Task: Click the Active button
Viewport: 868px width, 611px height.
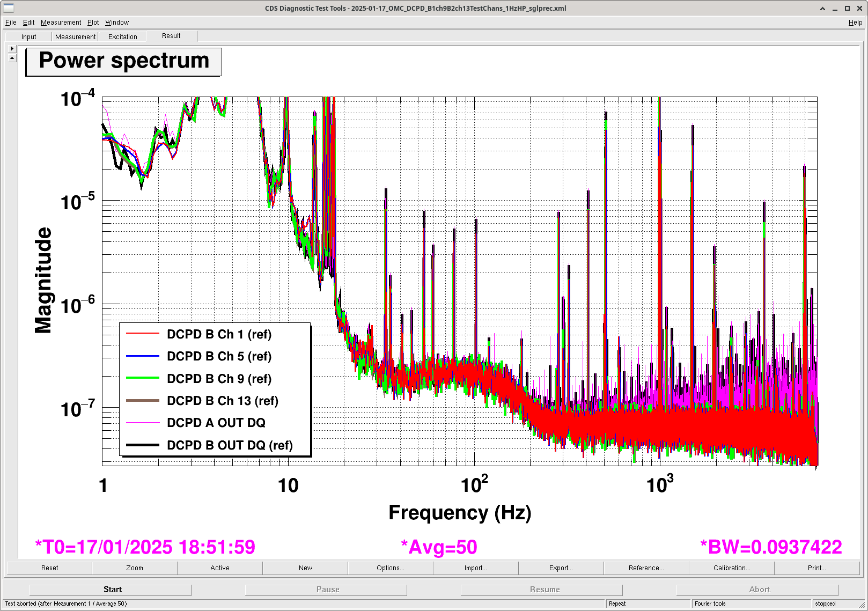Action: (x=220, y=568)
